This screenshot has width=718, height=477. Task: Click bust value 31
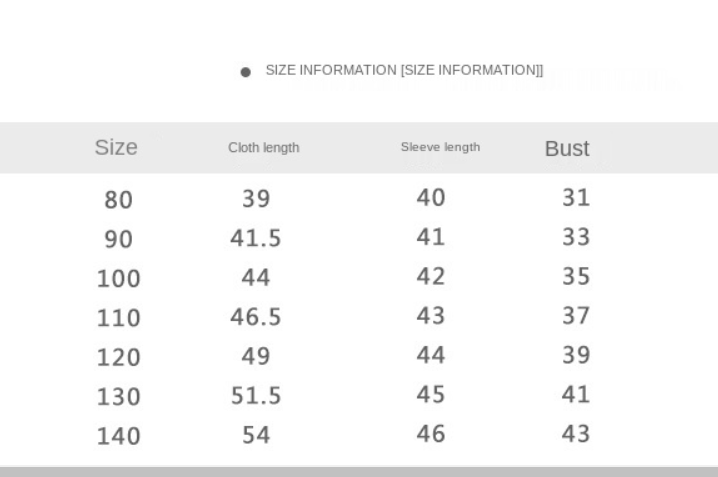tap(576, 198)
